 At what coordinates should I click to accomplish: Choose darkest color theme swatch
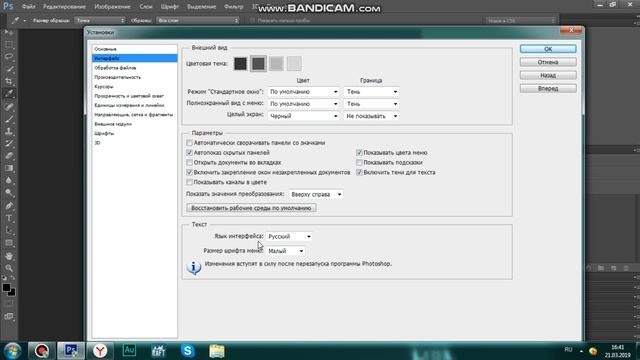tap(240, 64)
